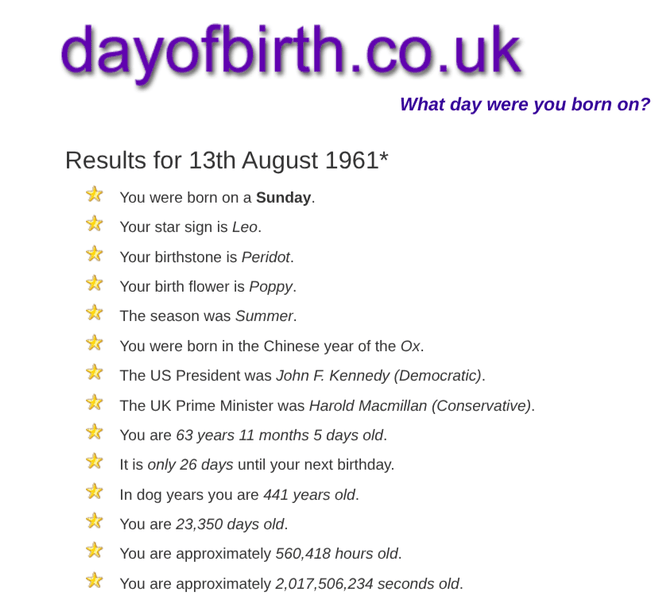Click the star next to the Leo star sign
The image size is (671, 600).
pos(94,224)
